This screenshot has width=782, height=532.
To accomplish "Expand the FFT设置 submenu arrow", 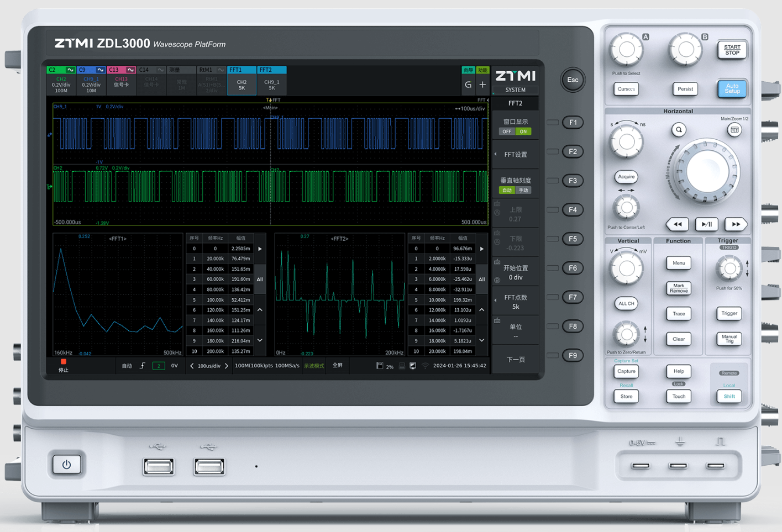I will coord(495,155).
